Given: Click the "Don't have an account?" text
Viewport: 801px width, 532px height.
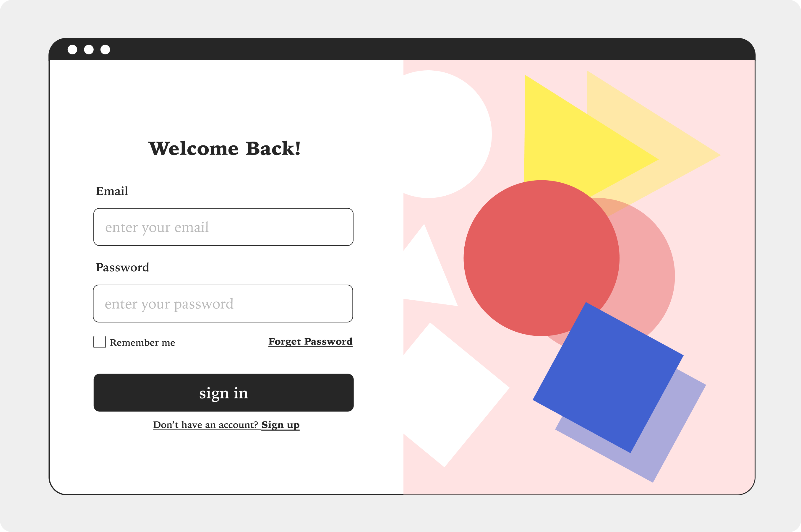Looking at the screenshot, I should 205,424.
